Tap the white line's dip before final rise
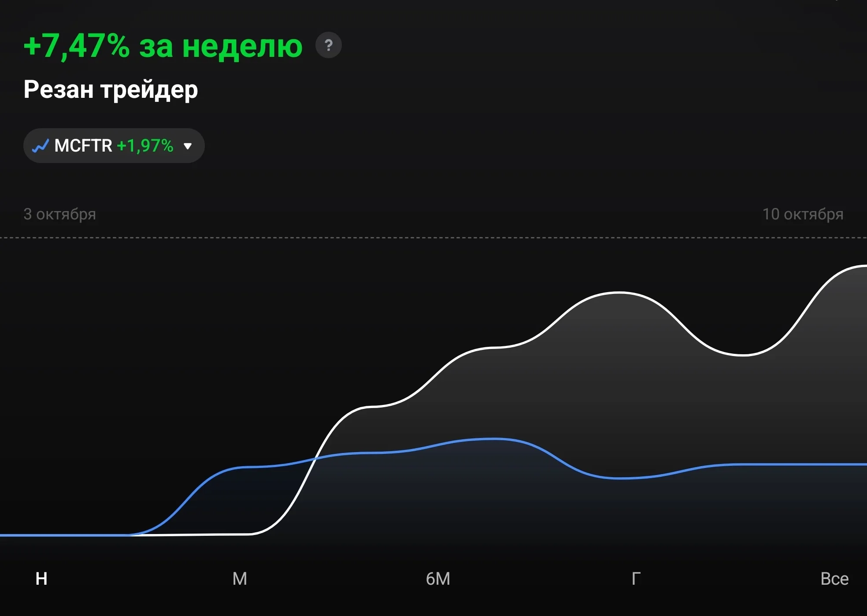This screenshot has height=616, width=867. click(x=743, y=355)
